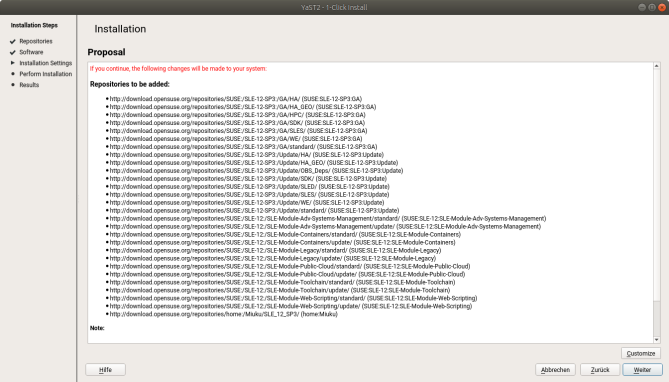Click SLE-Module-Web-Scripting/standard/ repository line
This screenshot has width=669, height=382.
click(293, 298)
